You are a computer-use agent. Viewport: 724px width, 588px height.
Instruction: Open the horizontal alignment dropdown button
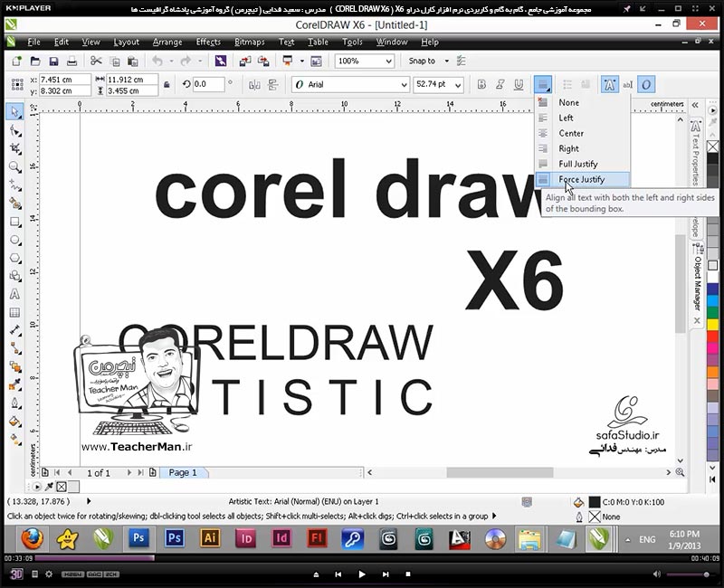(x=542, y=84)
